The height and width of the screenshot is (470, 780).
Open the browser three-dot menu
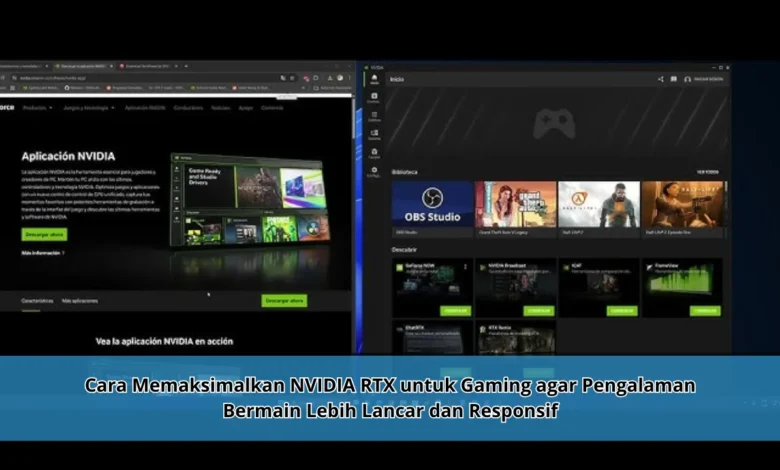point(349,78)
